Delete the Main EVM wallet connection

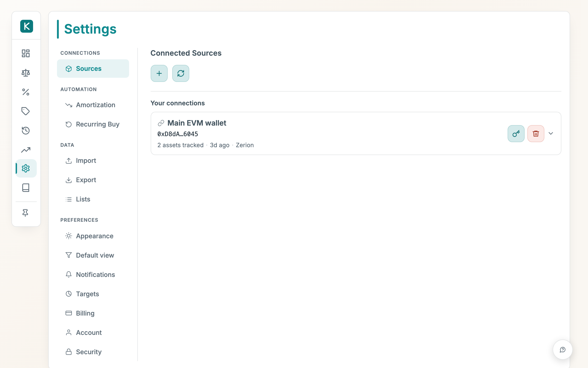pos(536,134)
